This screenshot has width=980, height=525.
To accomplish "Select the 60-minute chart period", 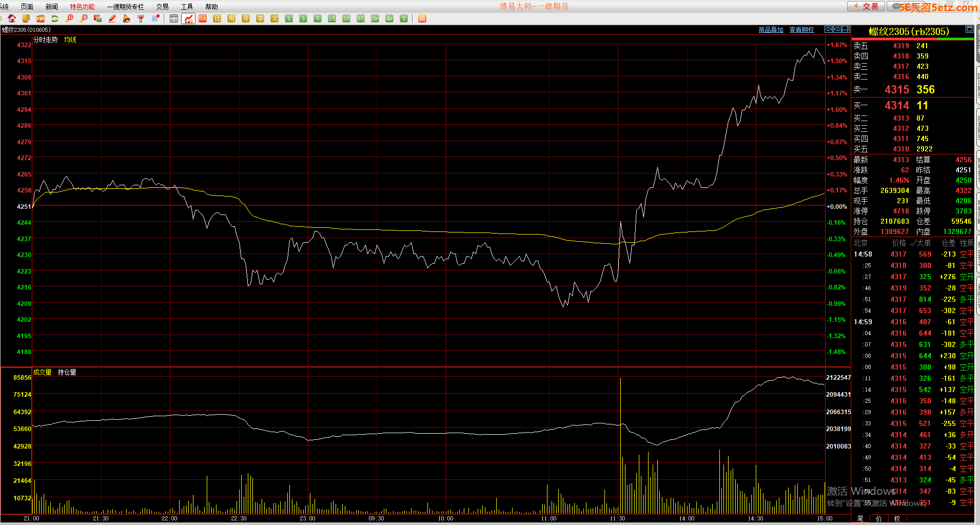I will coord(361,18).
